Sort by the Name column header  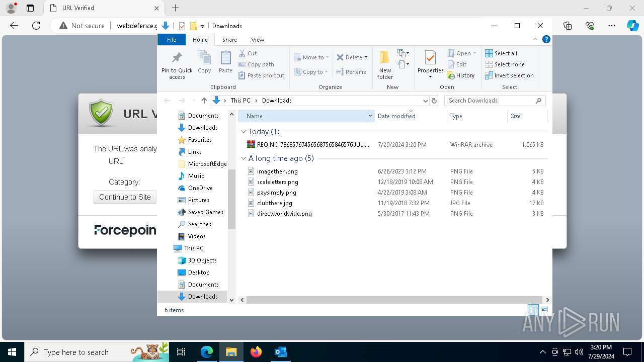click(x=302, y=116)
